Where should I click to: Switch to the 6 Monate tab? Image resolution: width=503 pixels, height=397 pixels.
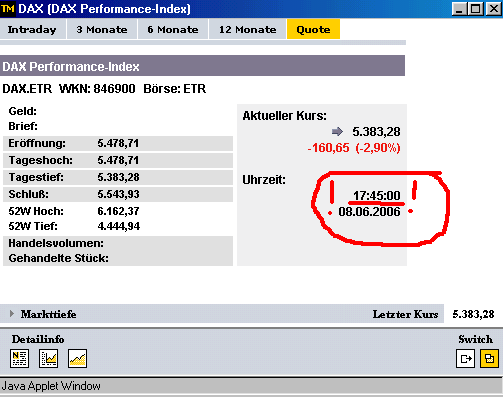pyautogui.click(x=173, y=29)
